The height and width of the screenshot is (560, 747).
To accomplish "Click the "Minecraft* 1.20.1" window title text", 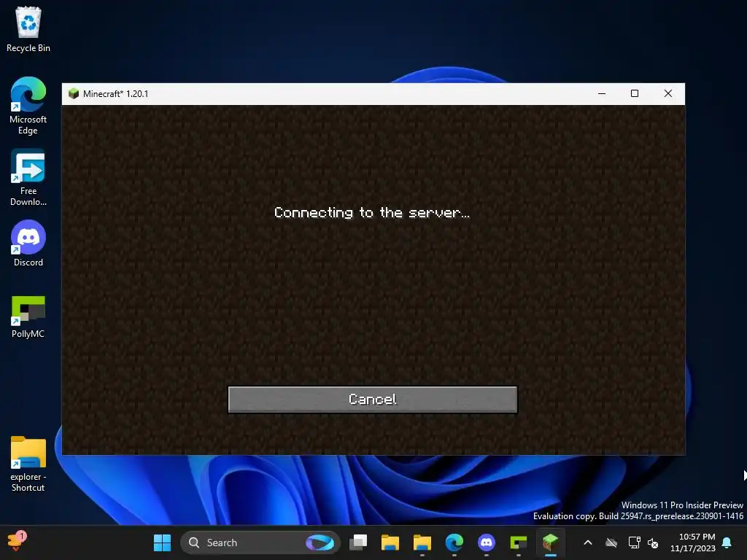I will (x=116, y=94).
